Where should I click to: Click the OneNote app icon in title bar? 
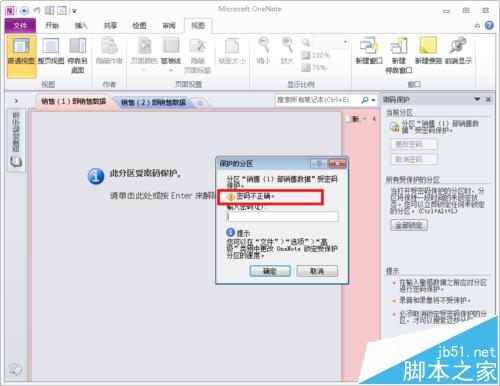click(x=10, y=11)
